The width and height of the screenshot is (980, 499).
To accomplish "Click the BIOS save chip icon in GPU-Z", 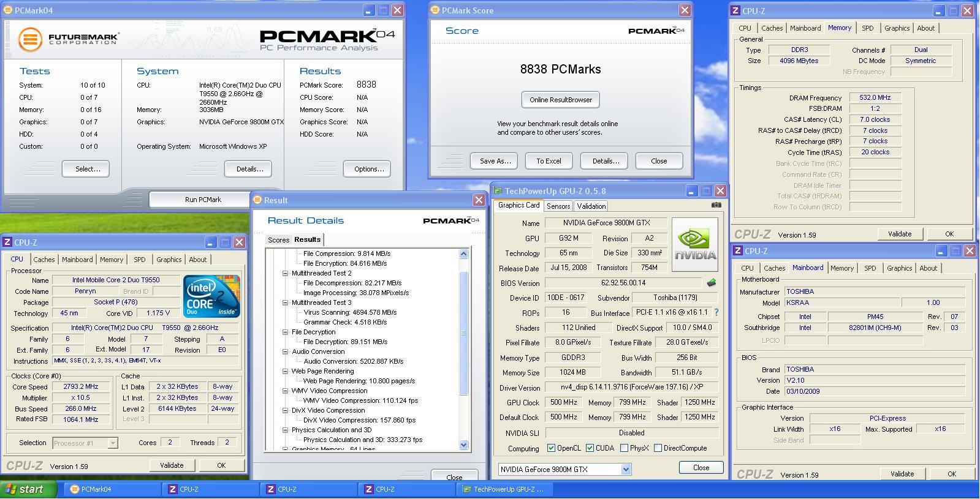I will pyautogui.click(x=711, y=283).
